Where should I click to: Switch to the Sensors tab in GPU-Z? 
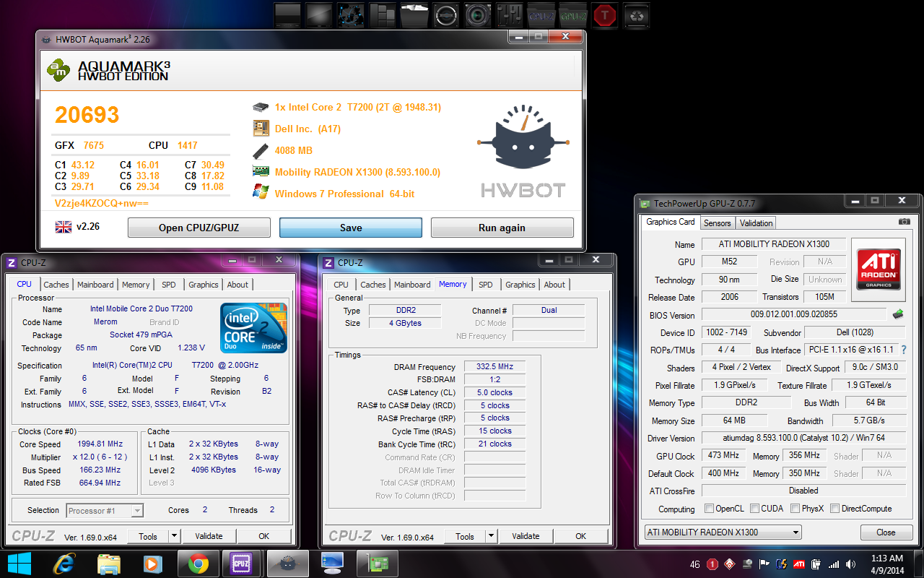pos(718,223)
